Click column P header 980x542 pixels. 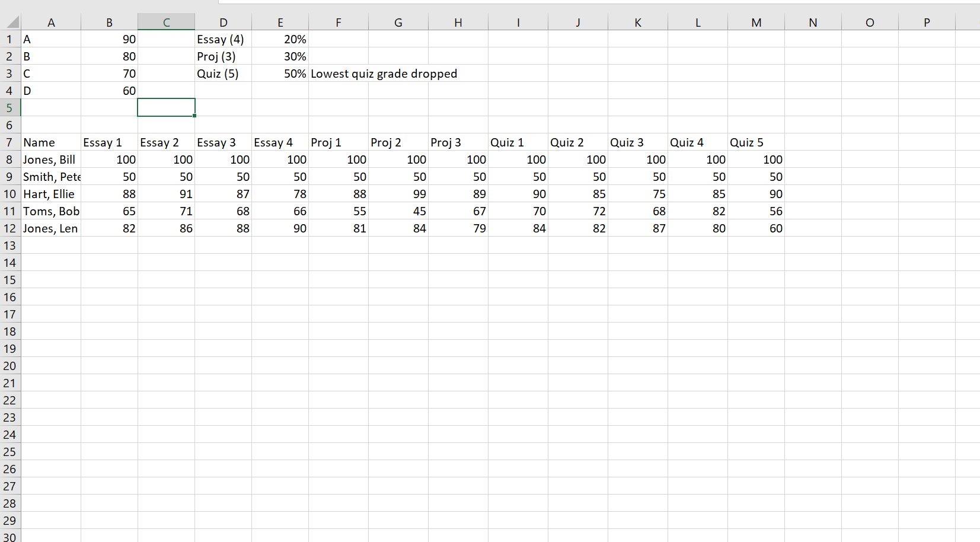[926, 22]
